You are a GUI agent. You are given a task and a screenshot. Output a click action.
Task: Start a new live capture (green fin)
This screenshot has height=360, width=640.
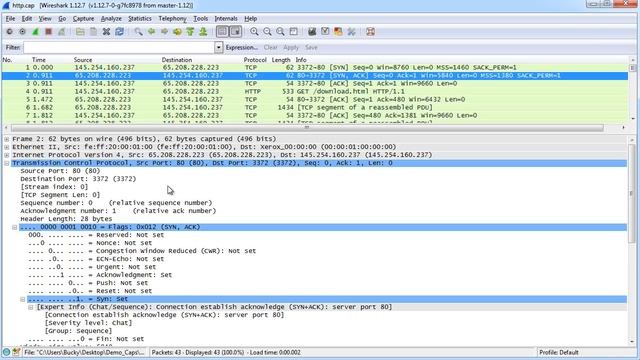tap(36, 32)
